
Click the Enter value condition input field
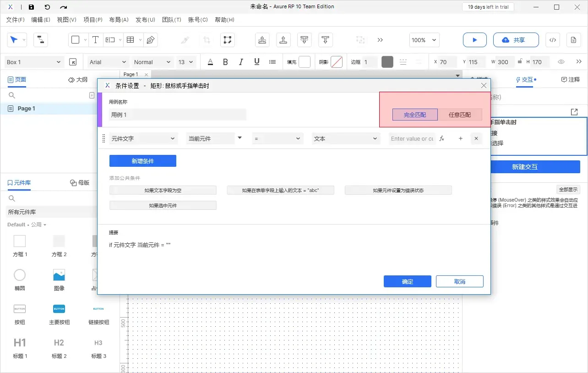click(x=412, y=138)
